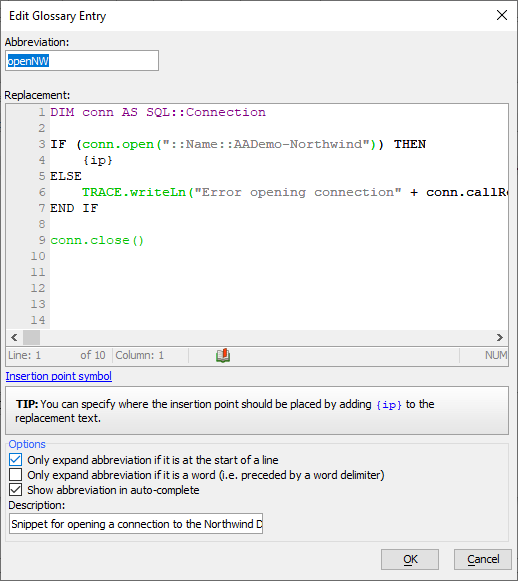Close the Edit Glossary Entry dialog
Image resolution: width=518 pixels, height=581 pixels.
click(502, 15)
